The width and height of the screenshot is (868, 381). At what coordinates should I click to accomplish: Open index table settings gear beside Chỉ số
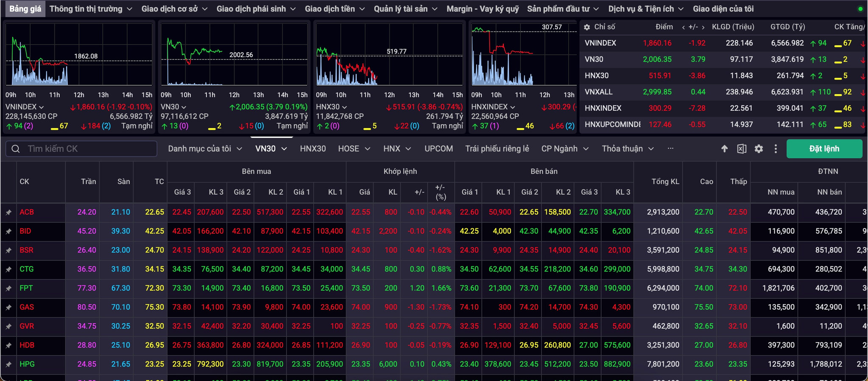(x=587, y=27)
